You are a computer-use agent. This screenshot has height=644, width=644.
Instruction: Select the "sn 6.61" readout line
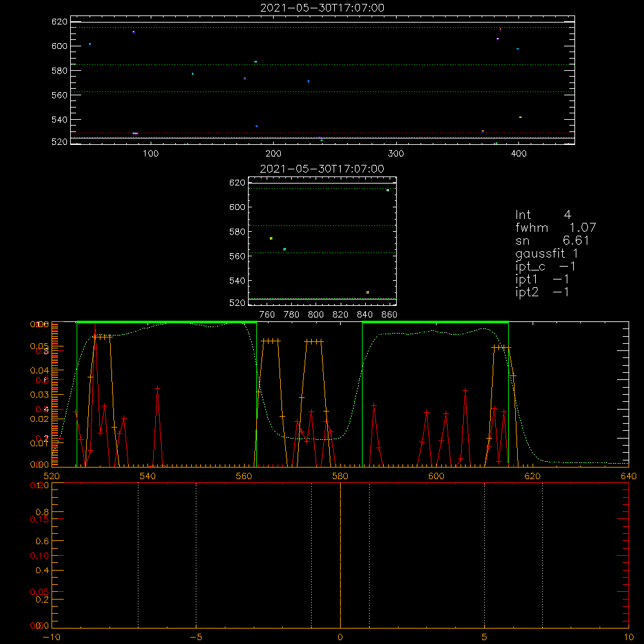(552, 240)
